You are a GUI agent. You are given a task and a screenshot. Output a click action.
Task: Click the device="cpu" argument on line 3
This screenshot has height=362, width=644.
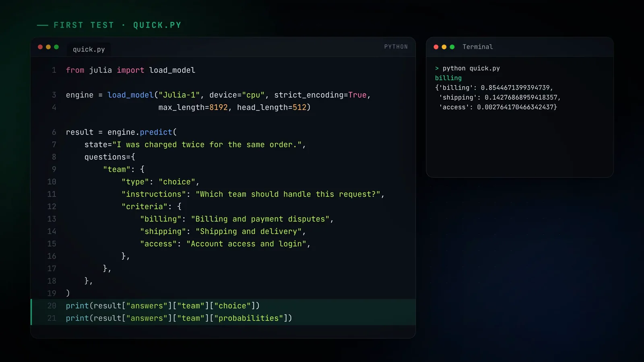point(237,95)
